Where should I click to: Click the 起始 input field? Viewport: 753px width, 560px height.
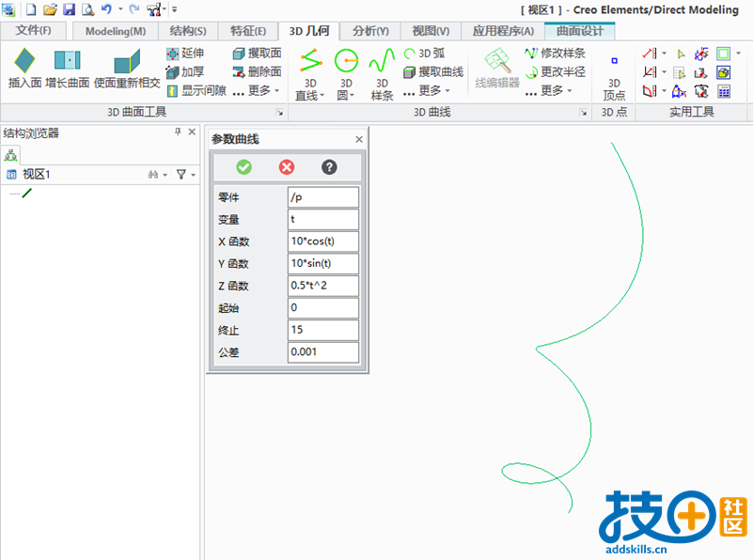point(322,307)
